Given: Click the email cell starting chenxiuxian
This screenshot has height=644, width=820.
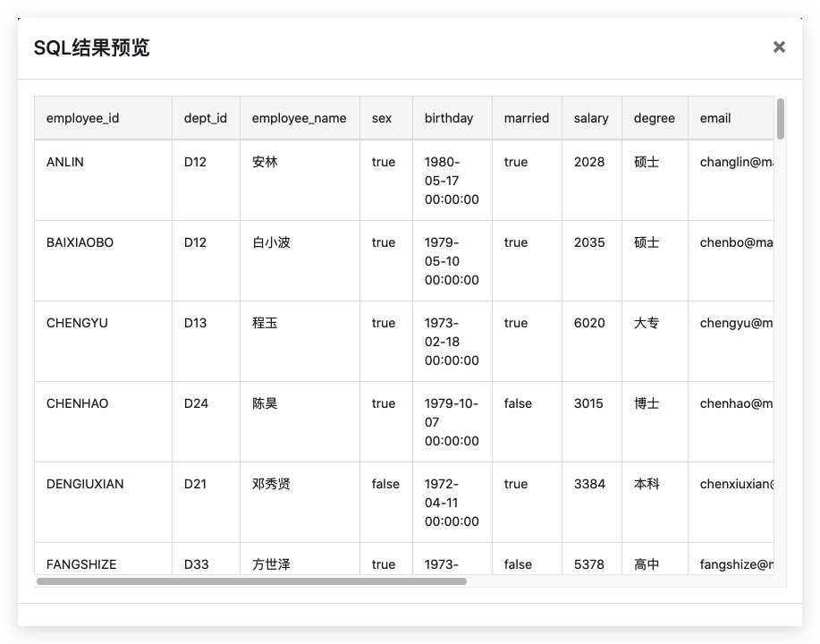Looking at the screenshot, I should [x=731, y=503].
